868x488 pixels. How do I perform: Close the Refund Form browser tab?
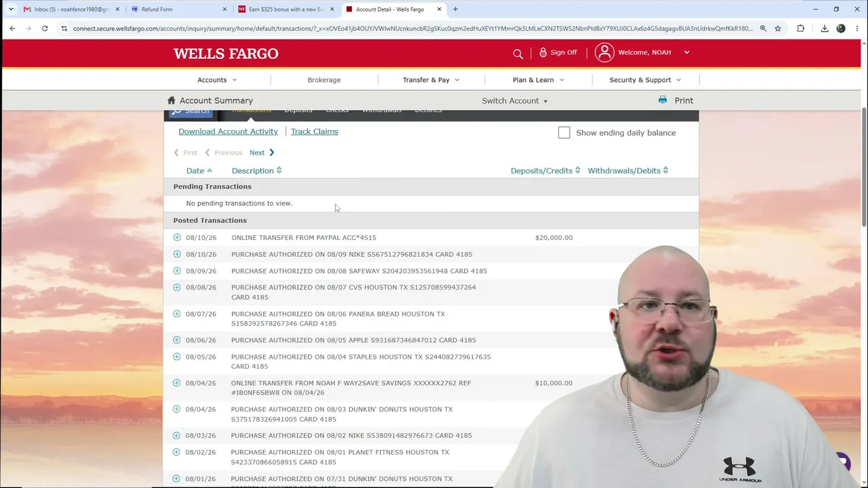point(225,9)
